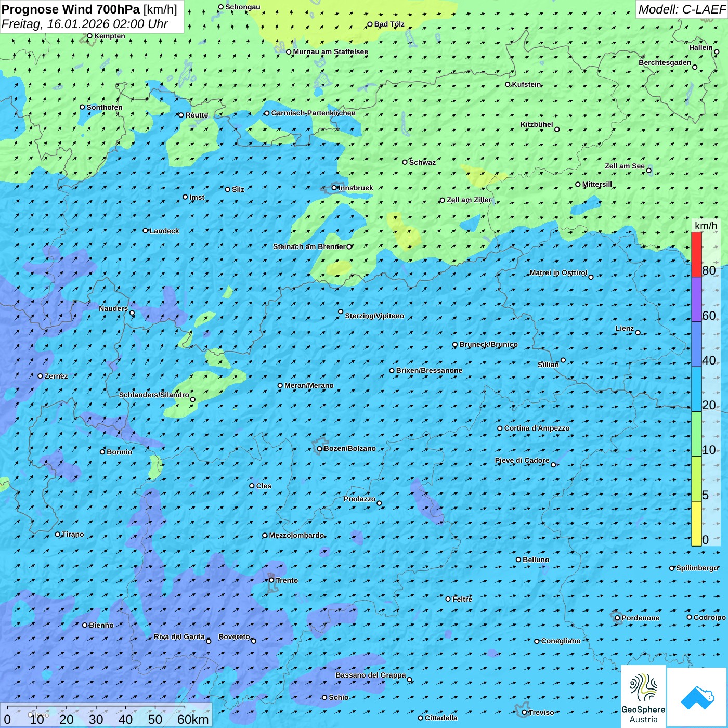Viewport: 728px width, 728px height.
Task: Click the Feltre location marker
Action: (448, 599)
